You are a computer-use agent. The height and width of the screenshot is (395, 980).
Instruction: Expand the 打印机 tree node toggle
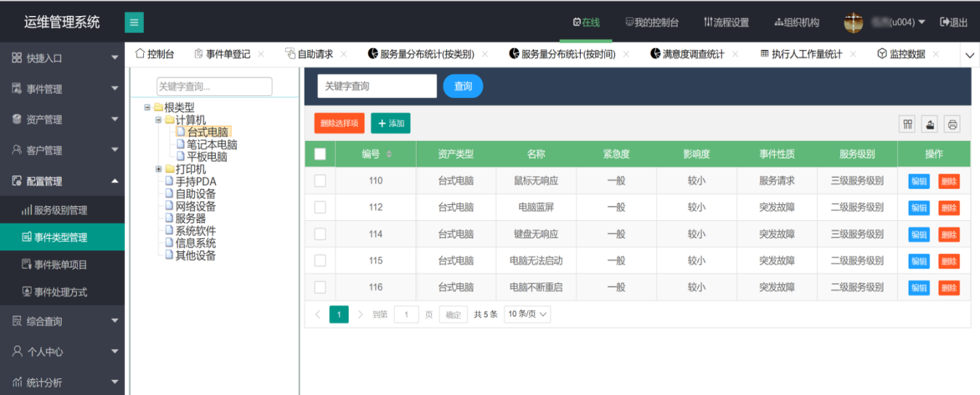[x=158, y=169]
